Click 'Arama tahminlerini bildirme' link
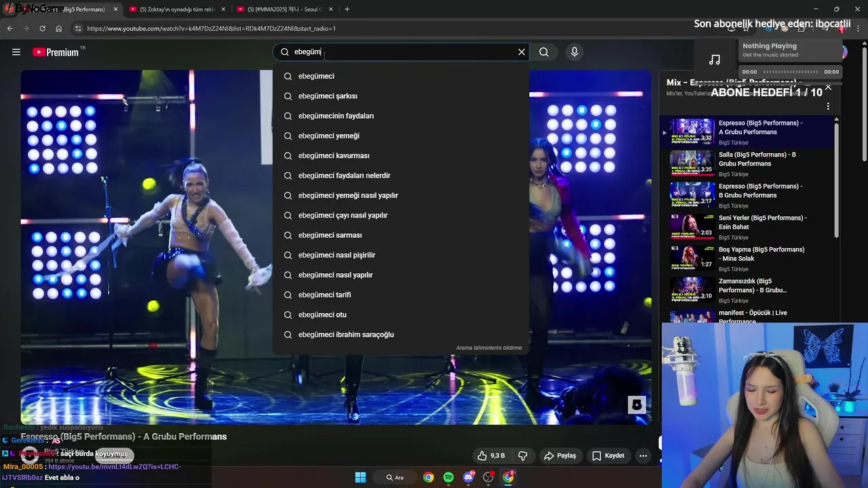Viewport: 868px width, 488px height. click(x=489, y=348)
